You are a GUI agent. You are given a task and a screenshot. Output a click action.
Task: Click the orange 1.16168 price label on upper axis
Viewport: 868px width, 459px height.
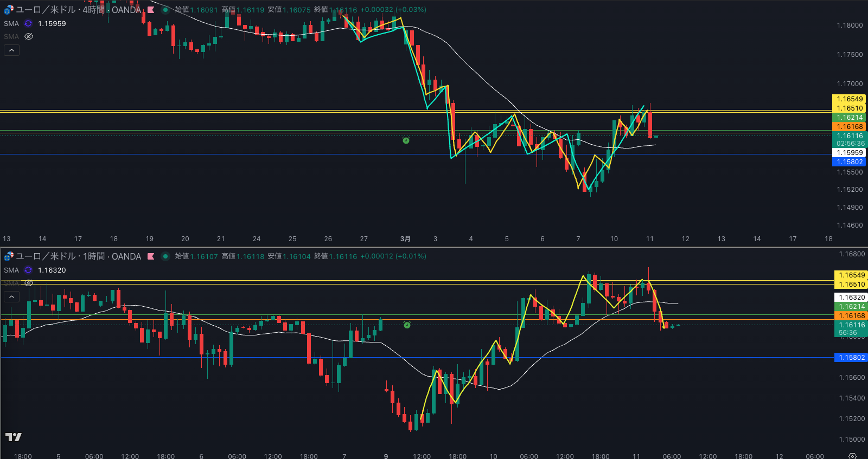coord(850,127)
